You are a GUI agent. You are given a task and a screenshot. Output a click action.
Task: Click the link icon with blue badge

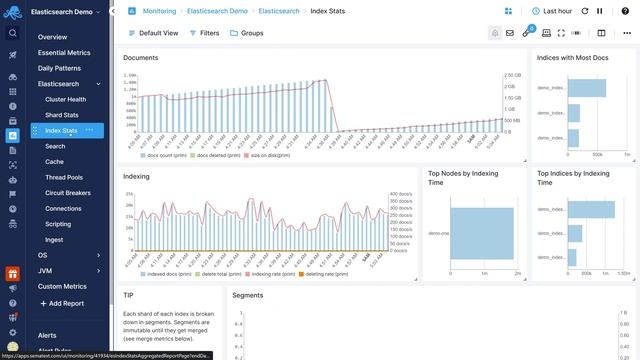527,33
